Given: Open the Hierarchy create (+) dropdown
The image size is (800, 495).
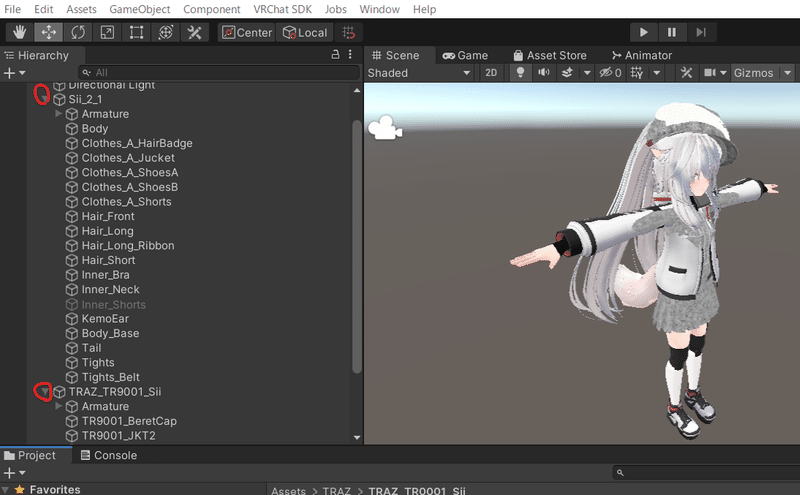Looking at the screenshot, I should click(14, 73).
